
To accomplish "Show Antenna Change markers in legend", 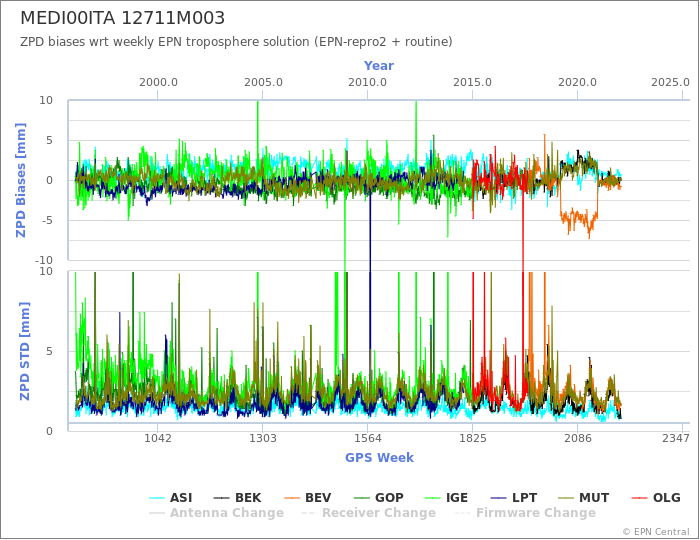I will tap(216, 513).
